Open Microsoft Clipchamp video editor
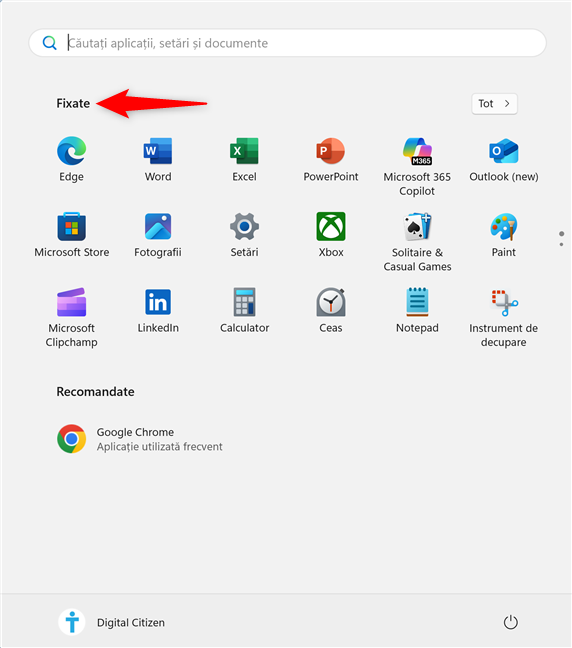 [x=72, y=318]
